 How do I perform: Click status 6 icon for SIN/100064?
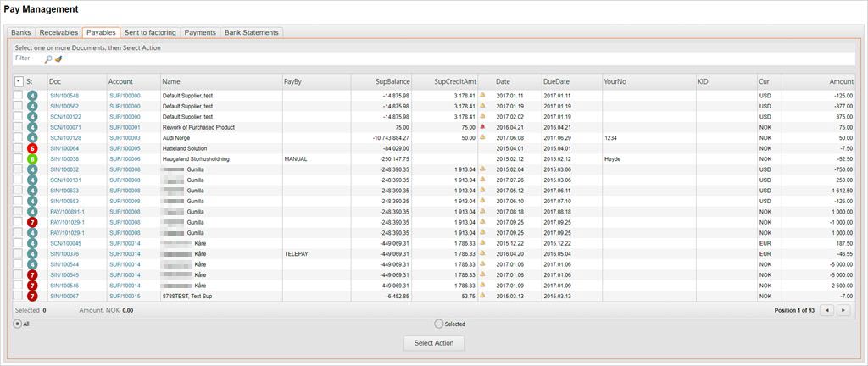31,148
